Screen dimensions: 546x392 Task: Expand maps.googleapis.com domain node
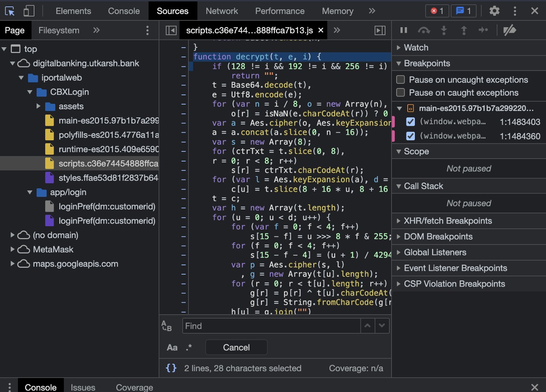[13, 264]
